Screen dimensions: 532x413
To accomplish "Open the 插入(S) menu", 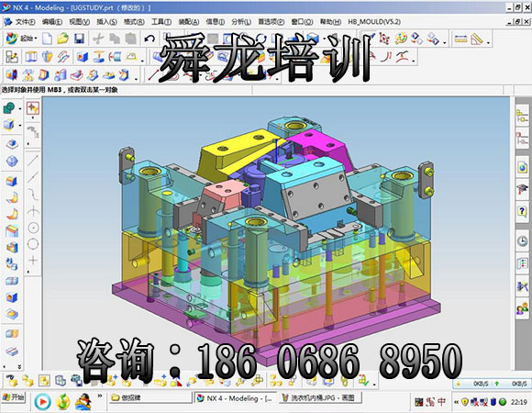I will (x=106, y=22).
